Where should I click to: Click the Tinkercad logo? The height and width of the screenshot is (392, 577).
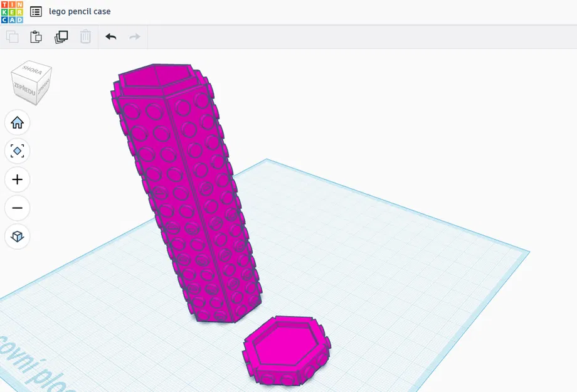[x=12, y=12]
